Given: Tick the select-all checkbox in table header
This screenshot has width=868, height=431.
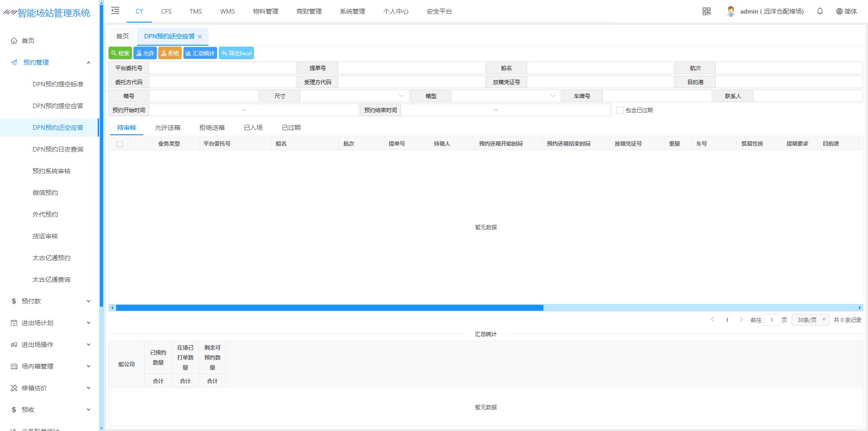Looking at the screenshot, I should pos(120,144).
